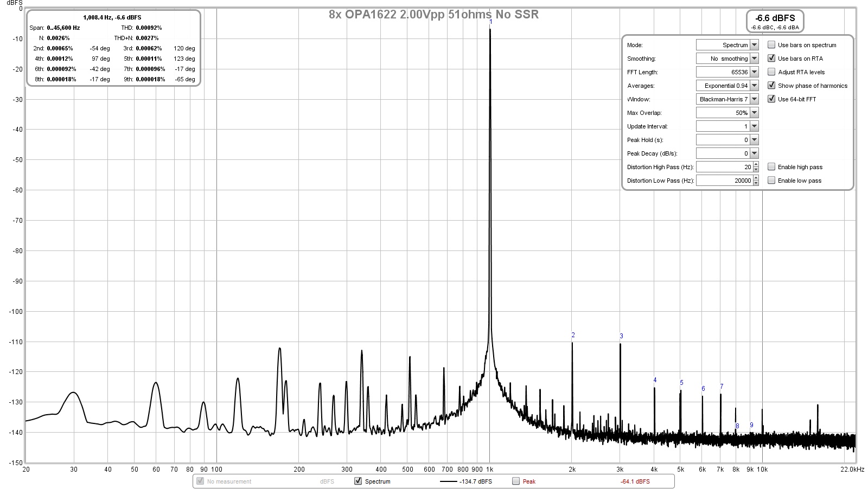Click the graph title 8x OPA1622
The height and width of the screenshot is (489, 868).
[x=433, y=15]
